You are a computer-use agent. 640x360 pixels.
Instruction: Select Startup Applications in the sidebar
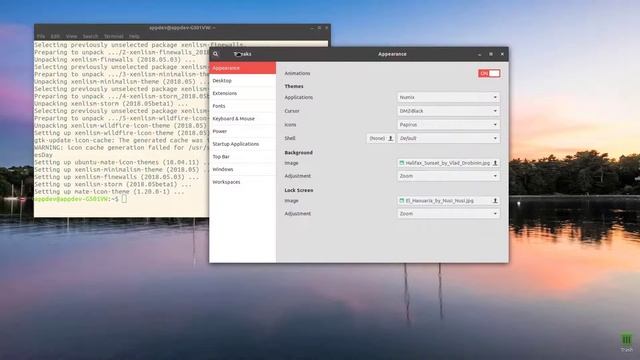pos(242,144)
